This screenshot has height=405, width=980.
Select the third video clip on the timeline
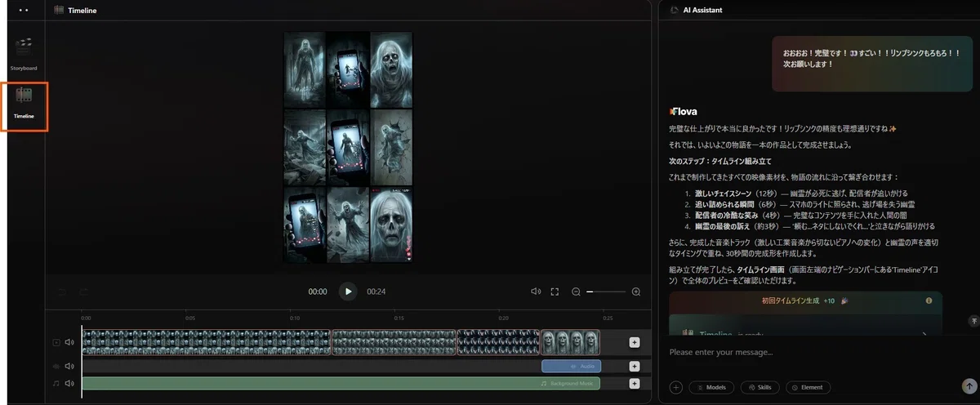[x=498, y=343]
